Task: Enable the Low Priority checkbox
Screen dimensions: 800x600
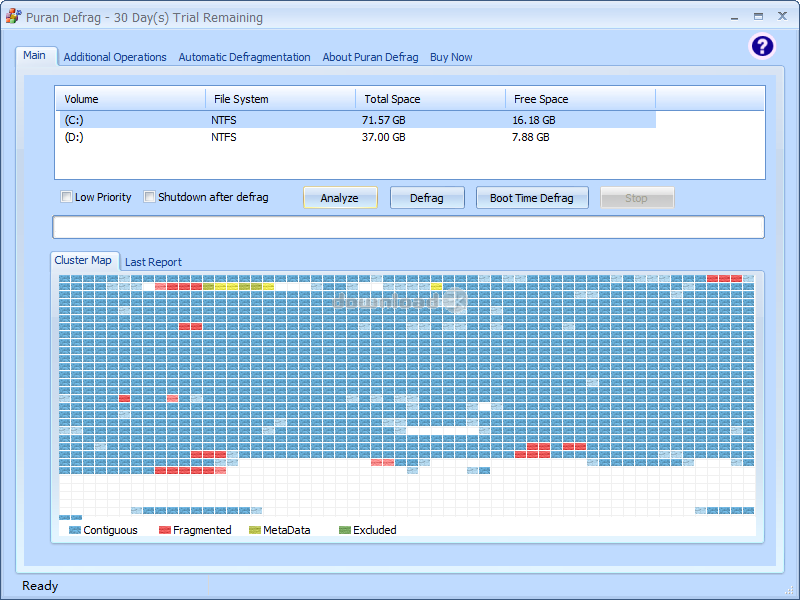Action: point(67,197)
